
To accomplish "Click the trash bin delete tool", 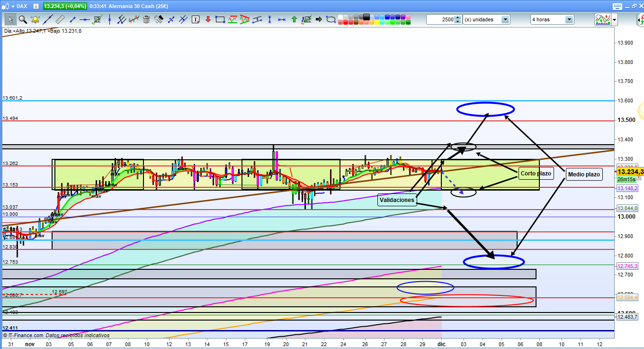I will (146, 19).
